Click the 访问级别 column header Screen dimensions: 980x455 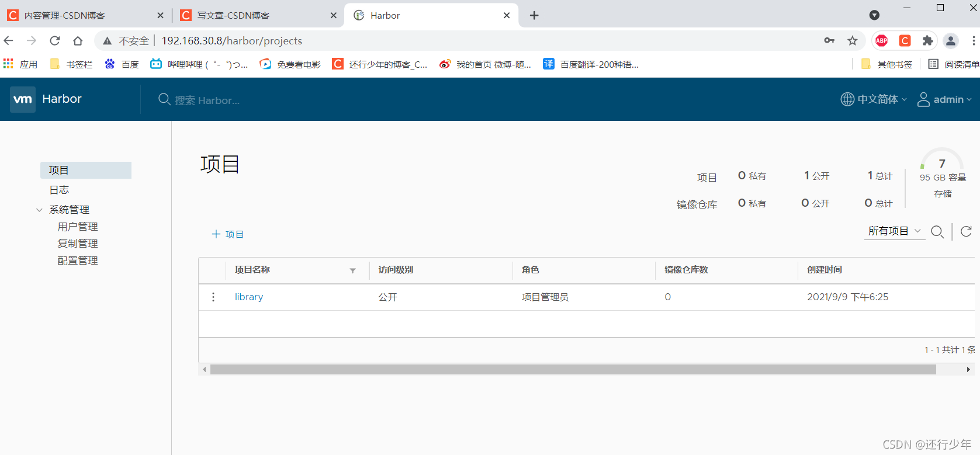(x=396, y=270)
